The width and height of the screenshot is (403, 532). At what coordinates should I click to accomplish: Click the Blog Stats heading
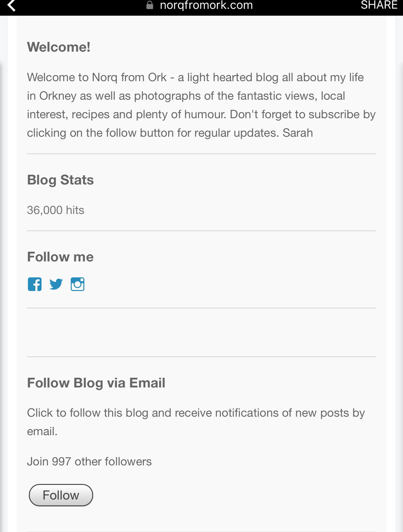point(60,180)
